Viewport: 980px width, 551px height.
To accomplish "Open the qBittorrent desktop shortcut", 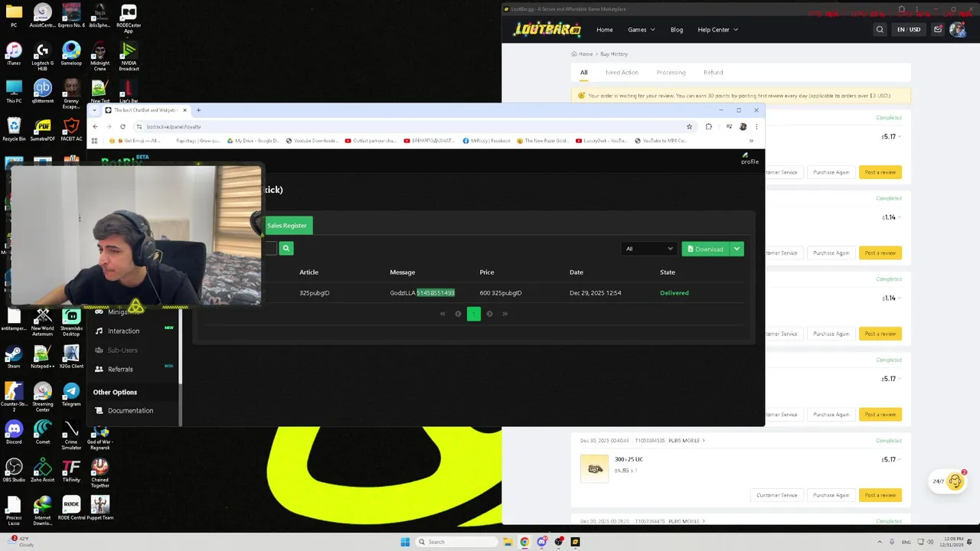I will click(x=43, y=91).
